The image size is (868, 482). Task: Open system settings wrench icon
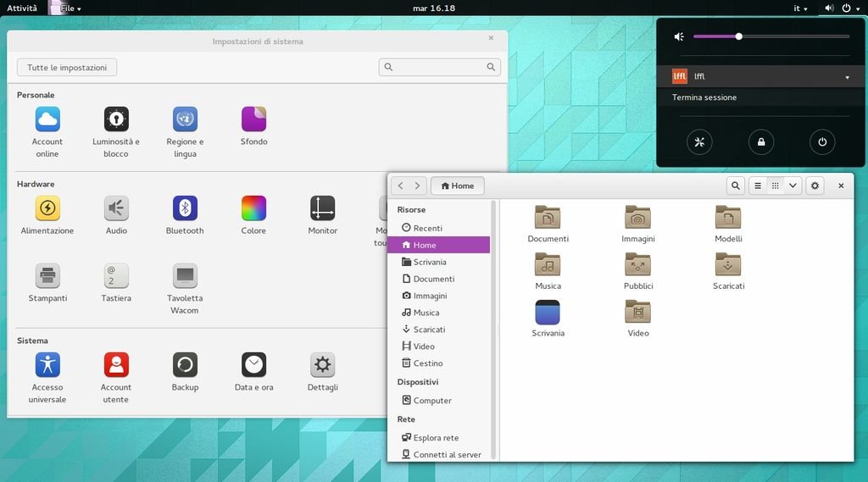click(700, 141)
